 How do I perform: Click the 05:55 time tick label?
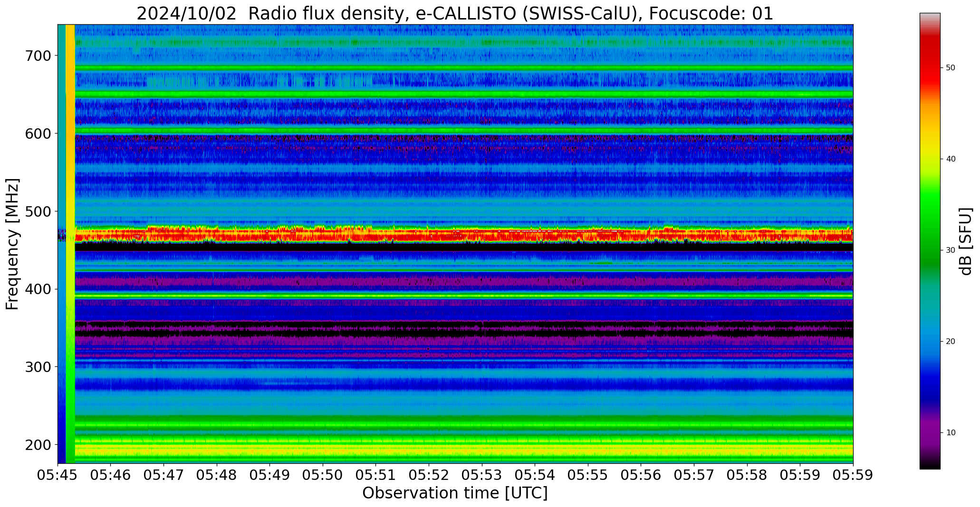[588, 475]
